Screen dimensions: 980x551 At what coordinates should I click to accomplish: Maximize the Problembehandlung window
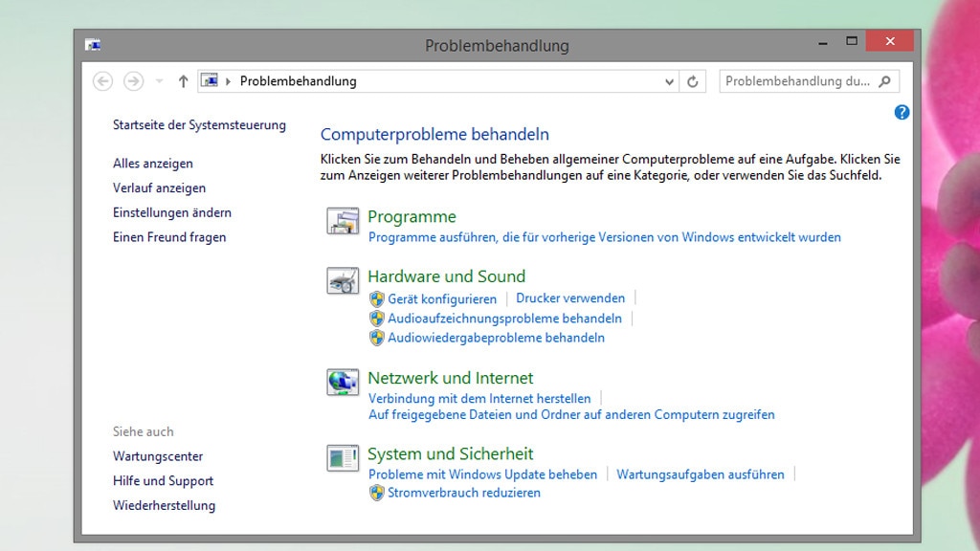(851, 41)
